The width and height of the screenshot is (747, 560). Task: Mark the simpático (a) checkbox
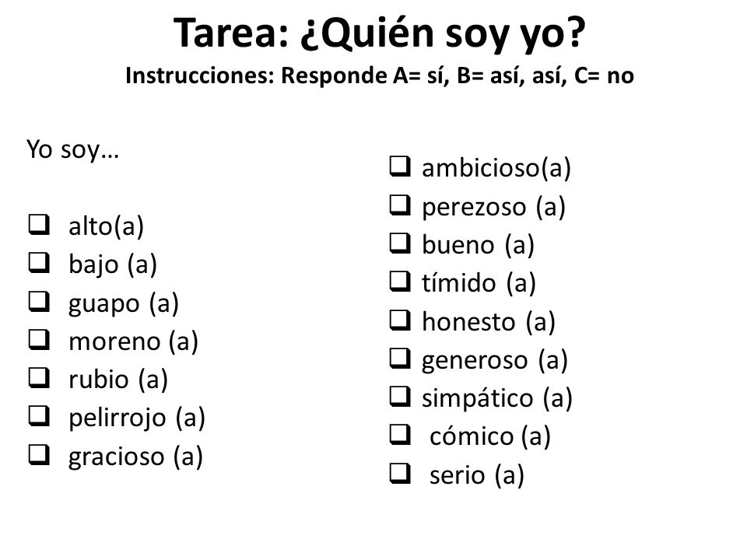coord(400,397)
